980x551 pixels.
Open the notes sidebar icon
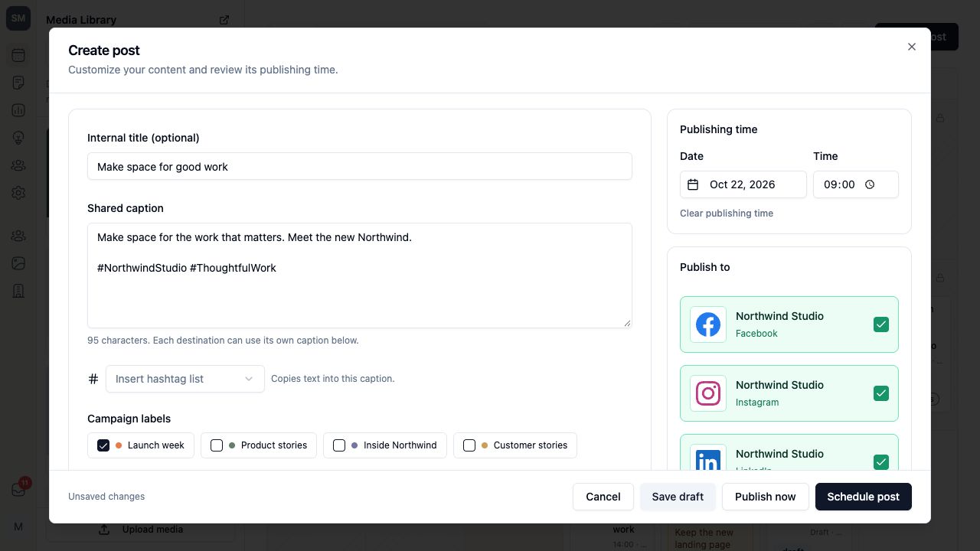coord(18,83)
